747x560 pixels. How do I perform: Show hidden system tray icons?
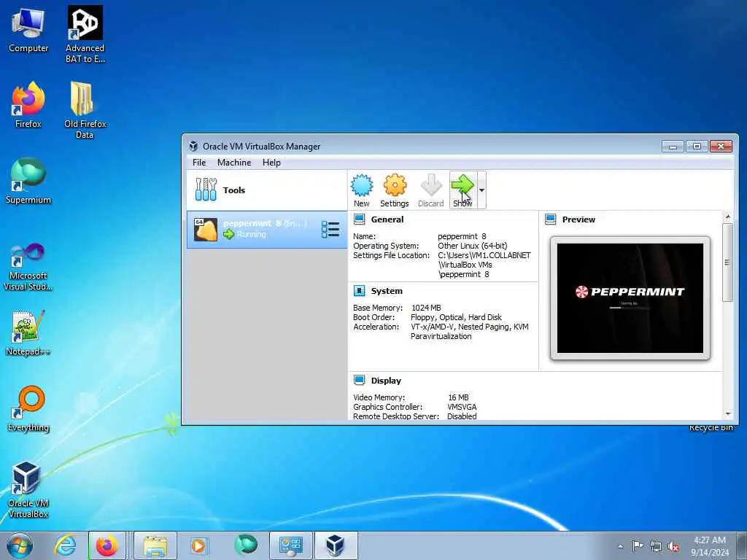click(x=620, y=546)
